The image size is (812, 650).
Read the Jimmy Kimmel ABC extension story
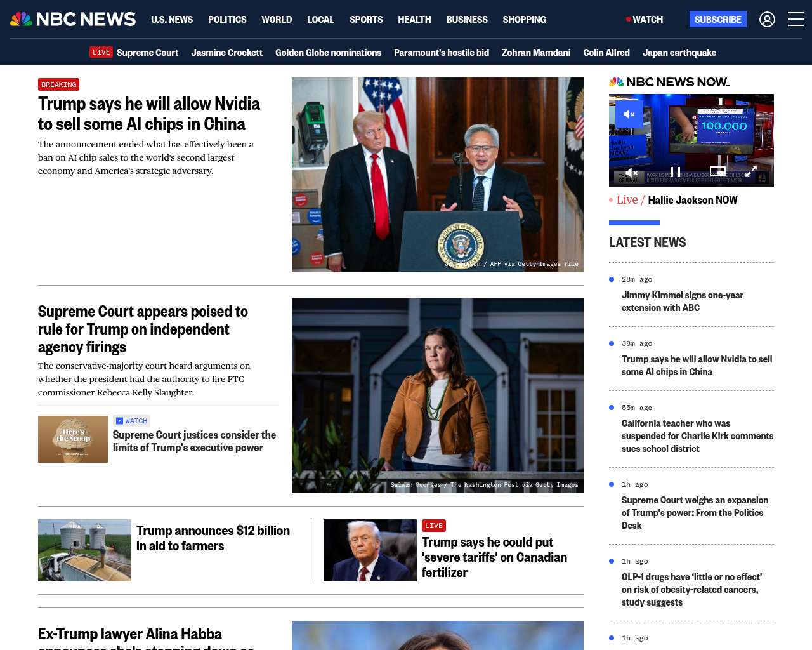(682, 302)
